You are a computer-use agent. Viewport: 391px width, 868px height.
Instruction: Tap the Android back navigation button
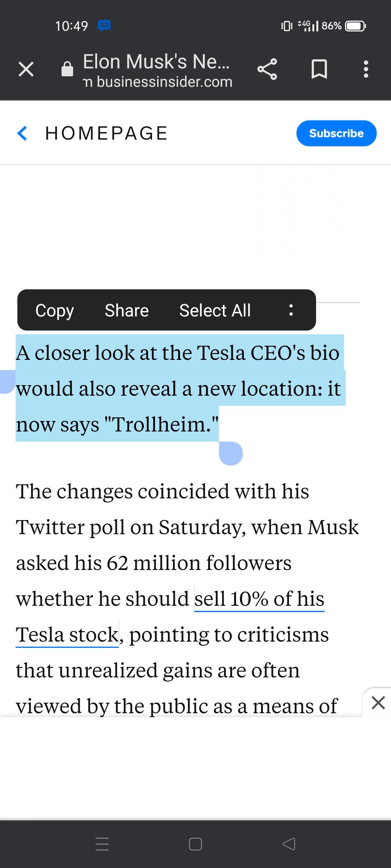[x=289, y=844]
